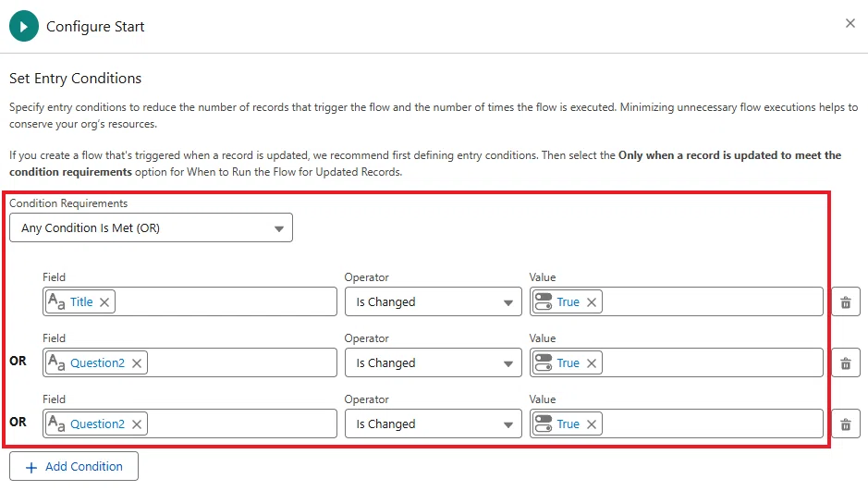Click the Add Condition button
This screenshot has width=868, height=491.
pyautogui.click(x=74, y=467)
